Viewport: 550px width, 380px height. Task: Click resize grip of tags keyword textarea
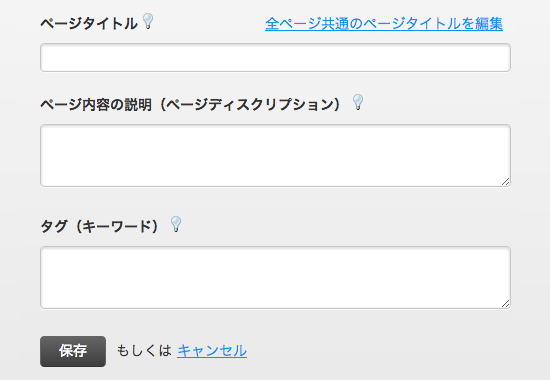(505, 304)
